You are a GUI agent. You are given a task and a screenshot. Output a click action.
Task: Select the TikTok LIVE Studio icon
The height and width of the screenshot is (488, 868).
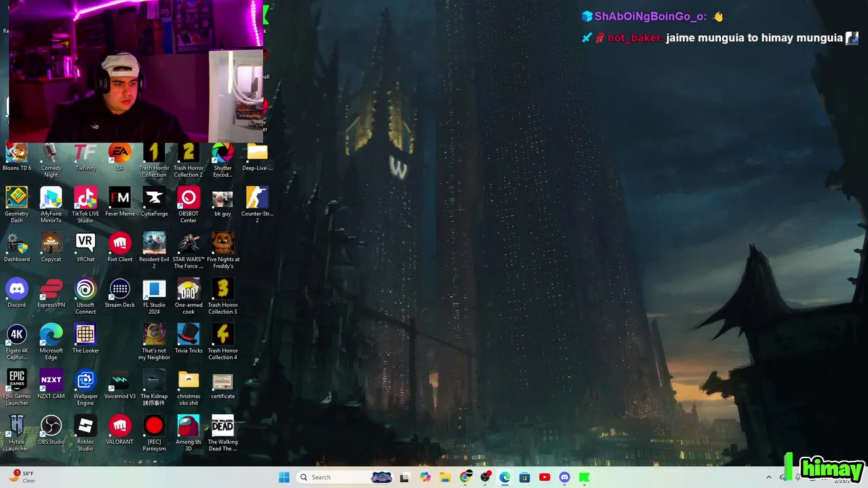click(85, 205)
